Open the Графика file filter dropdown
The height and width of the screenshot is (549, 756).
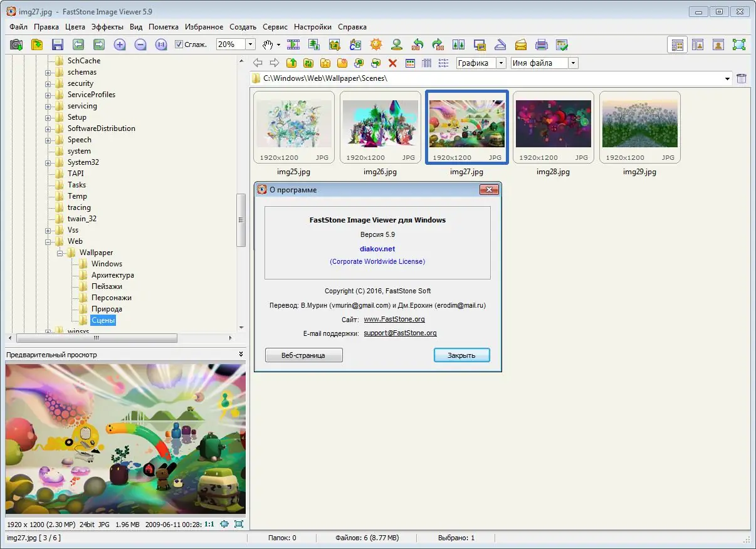(x=500, y=63)
